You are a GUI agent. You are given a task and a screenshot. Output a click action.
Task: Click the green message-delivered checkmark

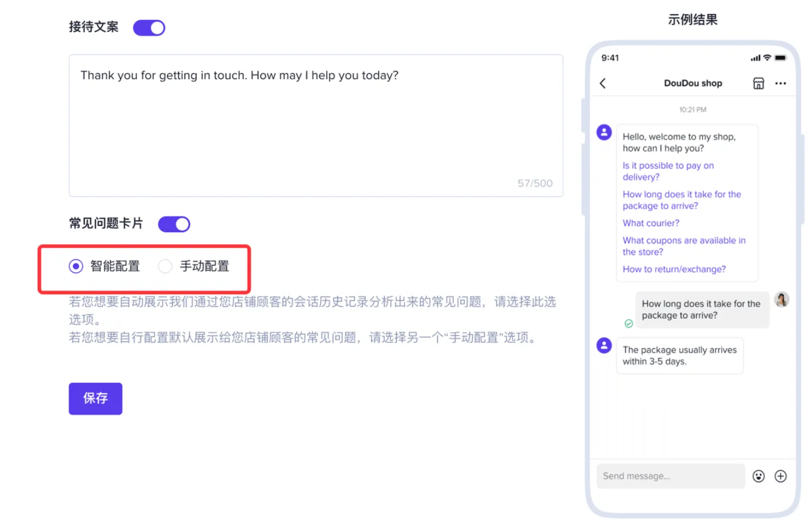pos(629,323)
